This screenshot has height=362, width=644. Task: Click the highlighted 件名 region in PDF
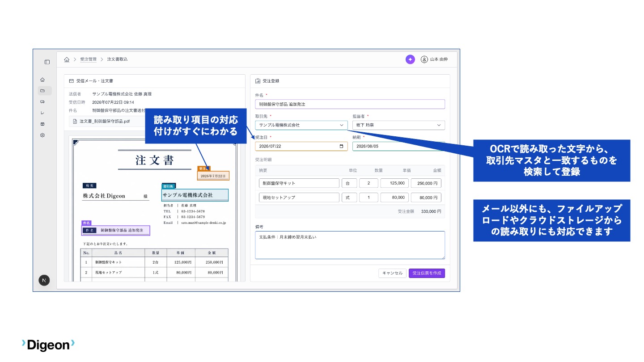point(115,230)
